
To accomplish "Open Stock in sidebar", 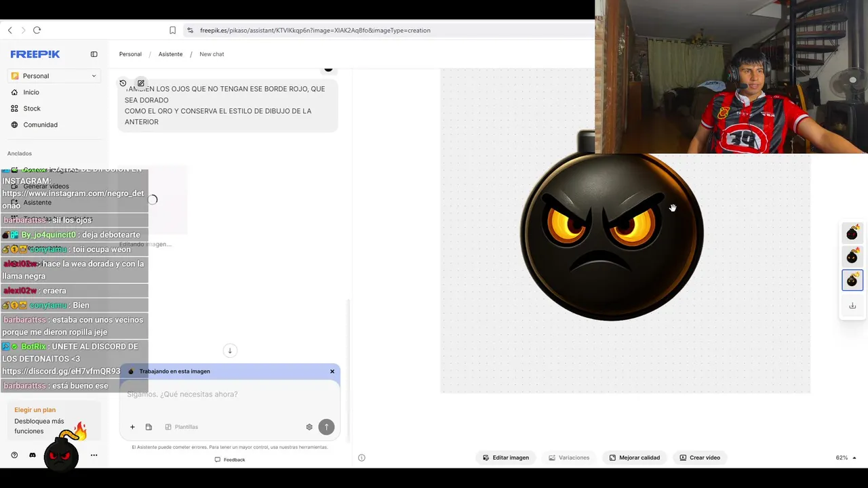I will coord(32,108).
